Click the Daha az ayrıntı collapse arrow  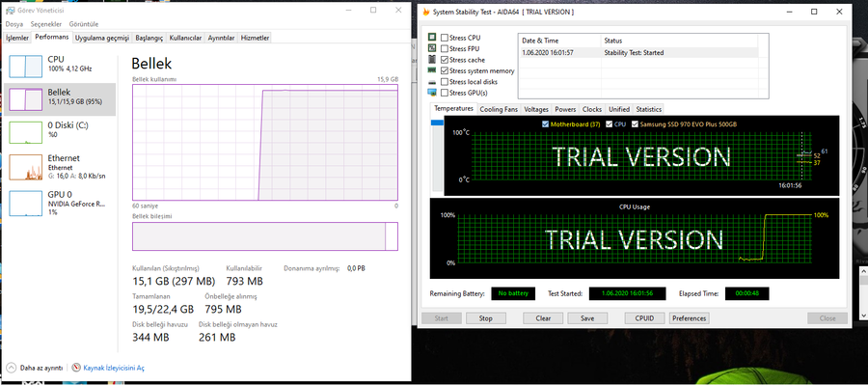pyautogui.click(x=11, y=368)
